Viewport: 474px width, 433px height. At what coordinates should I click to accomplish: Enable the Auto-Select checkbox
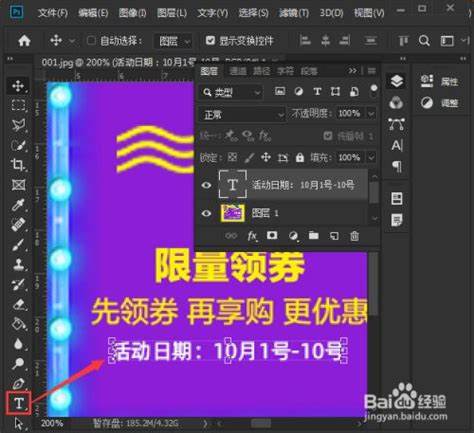click(x=91, y=41)
